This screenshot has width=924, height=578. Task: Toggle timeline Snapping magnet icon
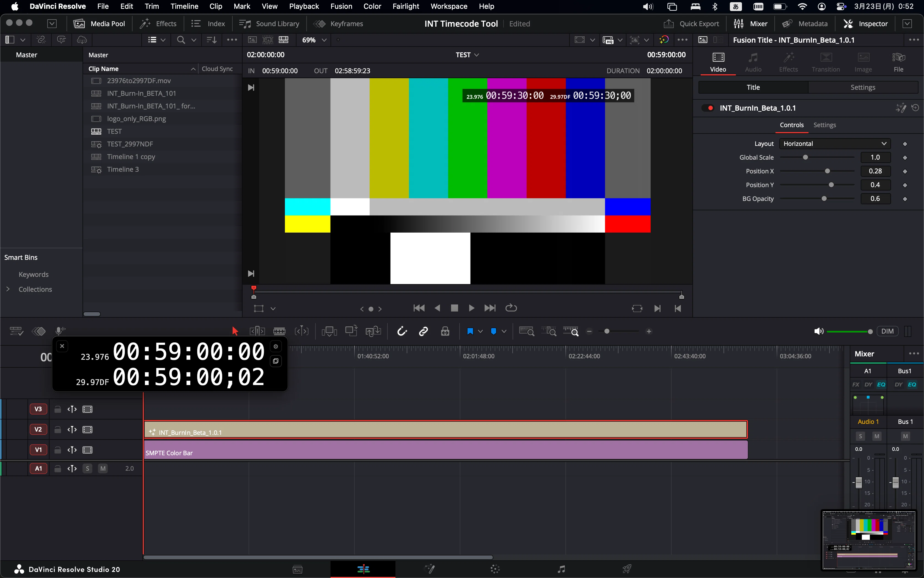[402, 331]
